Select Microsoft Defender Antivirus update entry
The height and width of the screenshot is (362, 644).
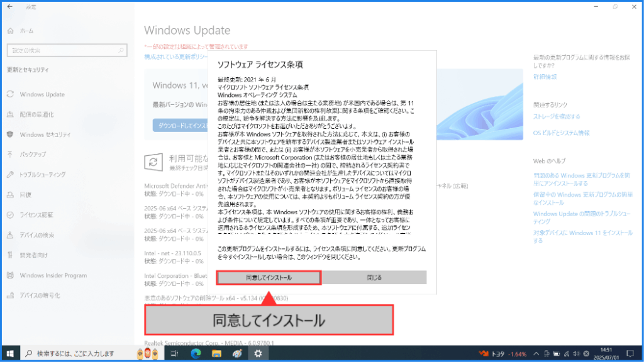[x=176, y=190]
